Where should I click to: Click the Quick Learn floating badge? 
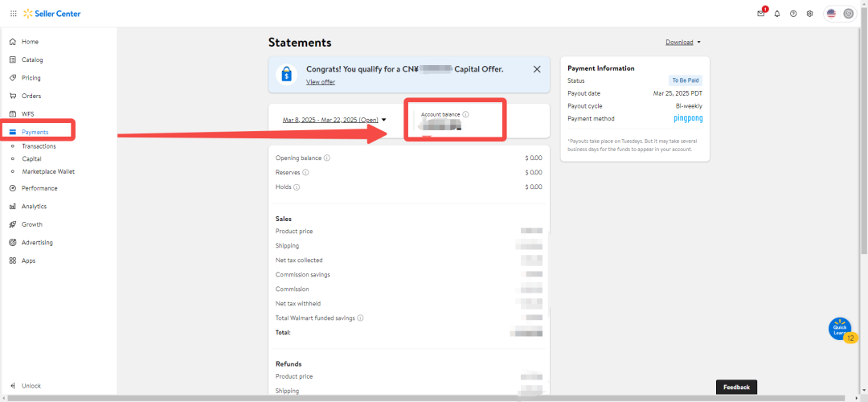pyautogui.click(x=841, y=330)
